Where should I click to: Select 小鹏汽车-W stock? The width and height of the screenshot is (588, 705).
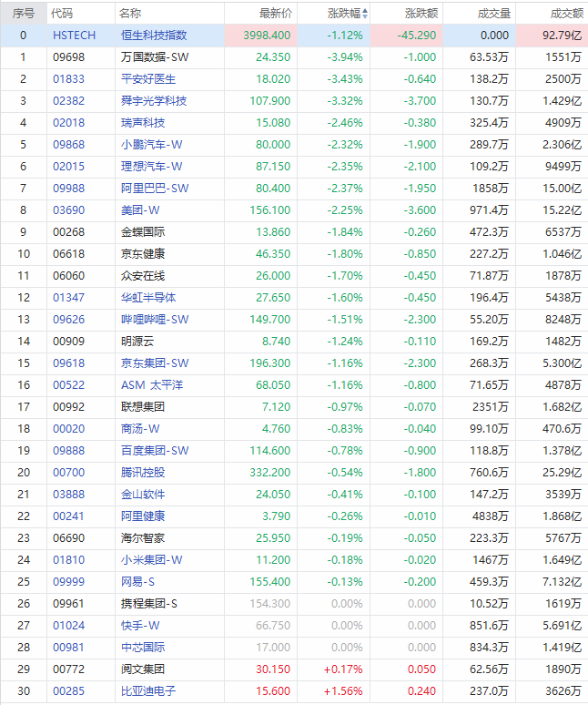click(x=151, y=145)
